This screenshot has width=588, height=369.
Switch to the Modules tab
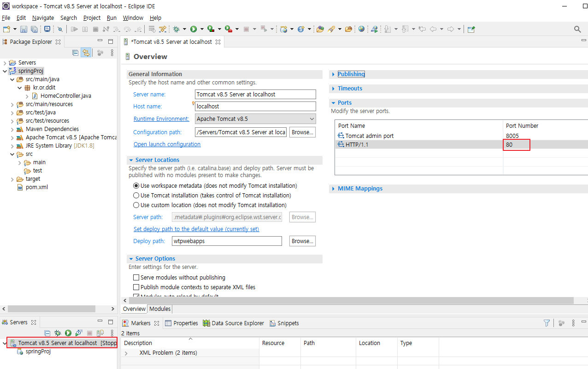point(160,309)
